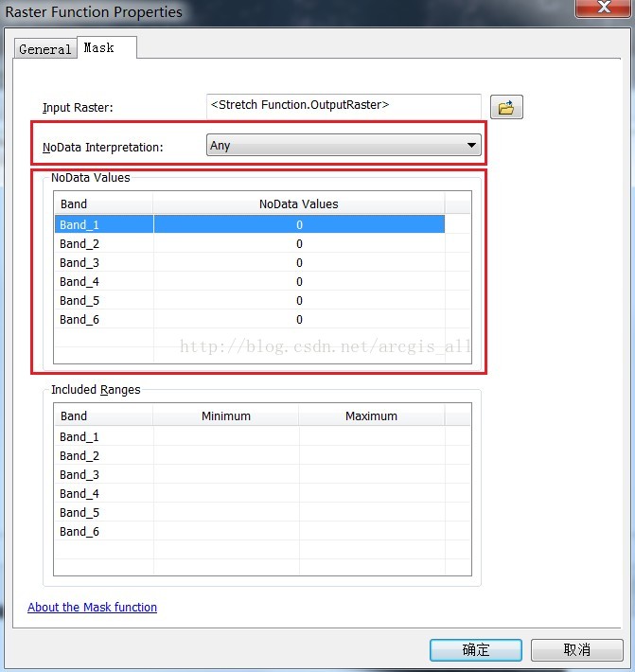Click NoData Values column header

click(299, 203)
